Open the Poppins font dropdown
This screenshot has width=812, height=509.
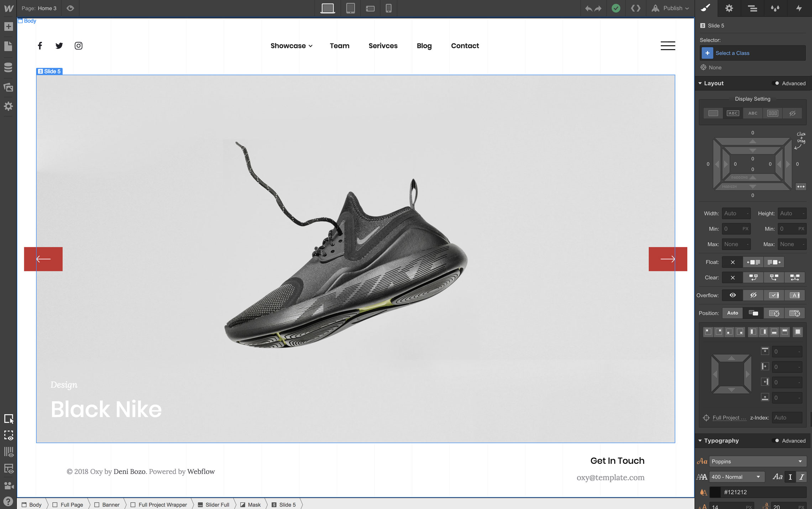pos(756,461)
